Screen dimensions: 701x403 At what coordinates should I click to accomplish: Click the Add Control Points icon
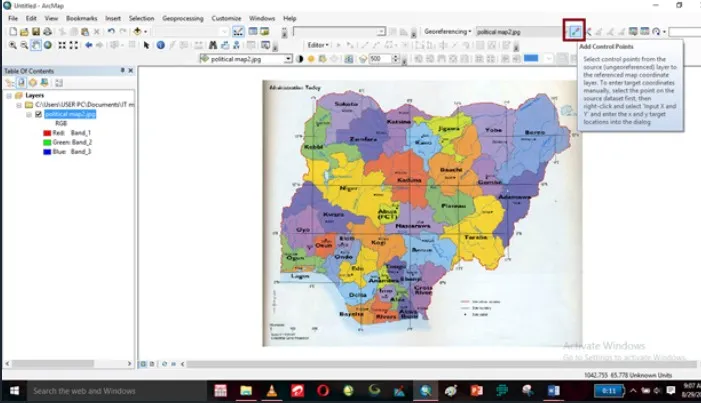click(575, 31)
